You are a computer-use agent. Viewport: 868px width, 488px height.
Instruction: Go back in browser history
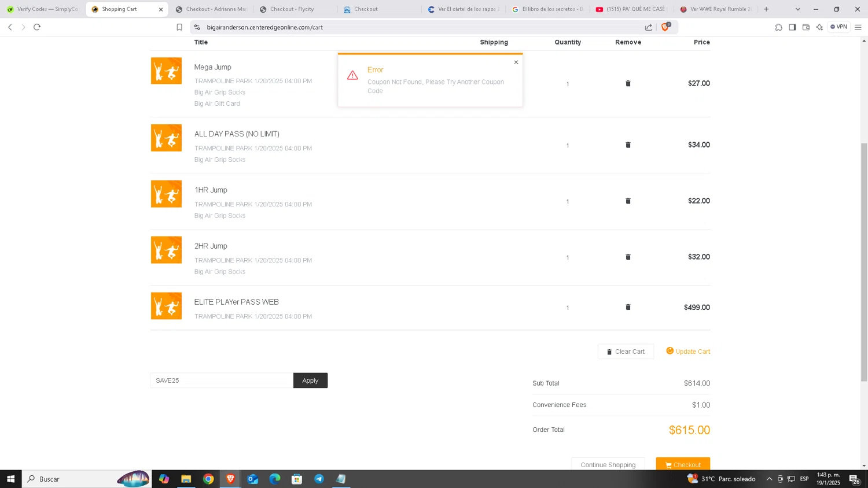[x=10, y=27]
